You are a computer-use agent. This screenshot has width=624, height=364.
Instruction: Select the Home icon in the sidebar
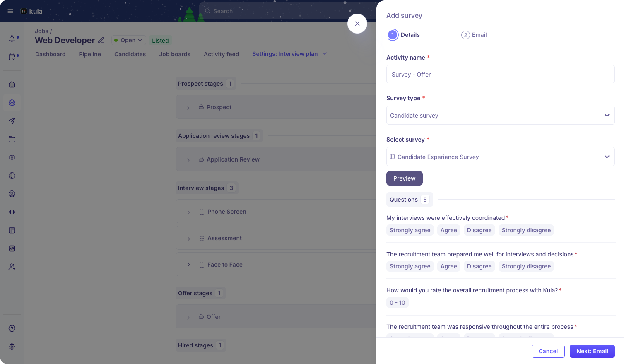[12, 84]
